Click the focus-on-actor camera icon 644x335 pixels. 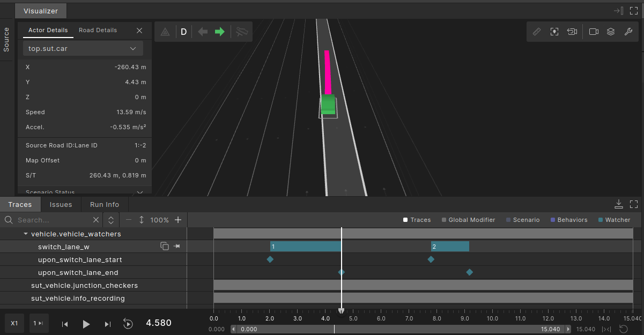click(x=554, y=32)
